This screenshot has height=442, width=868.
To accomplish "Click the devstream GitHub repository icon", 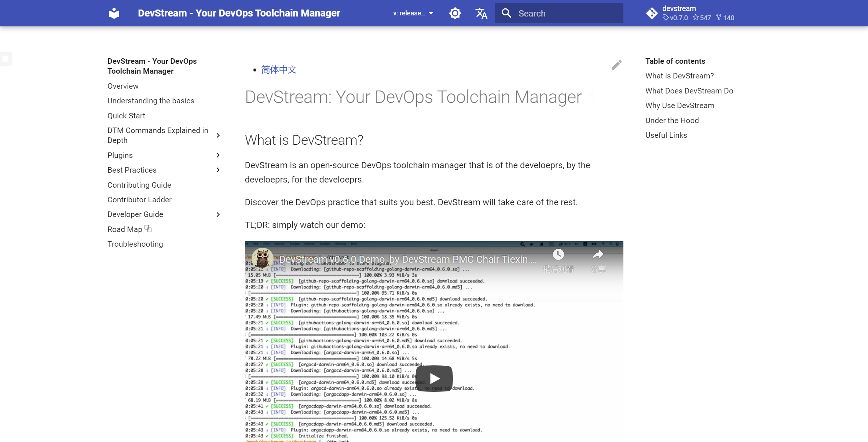I will [x=652, y=13].
